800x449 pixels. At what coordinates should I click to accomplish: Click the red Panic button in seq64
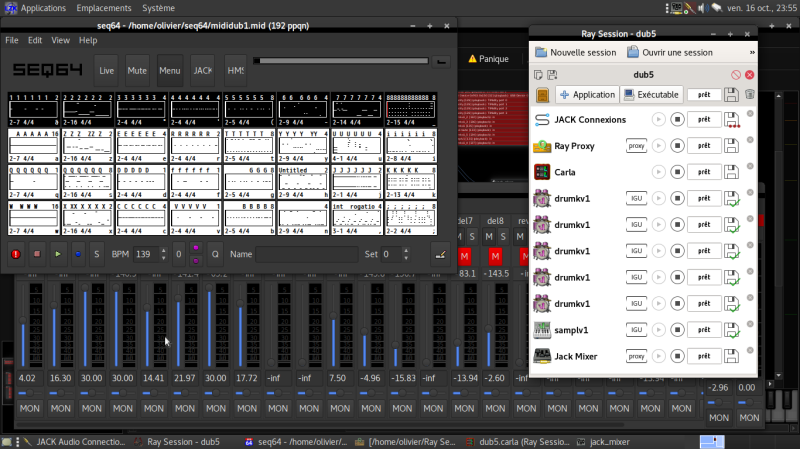(x=16, y=254)
